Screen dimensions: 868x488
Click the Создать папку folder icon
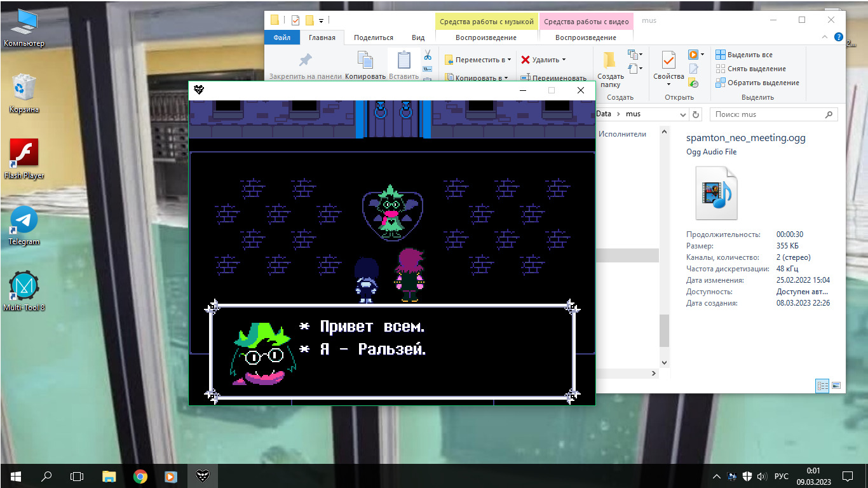click(x=609, y=60)
